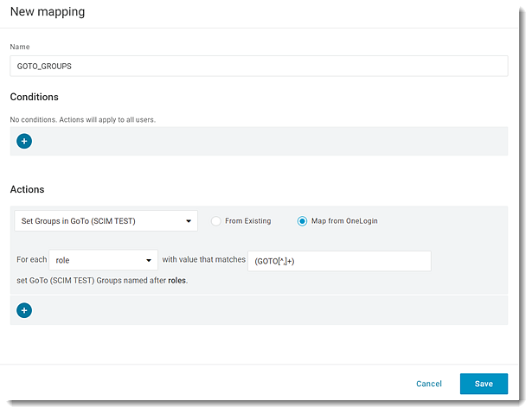
Task: Cancel the new mapping dialog
Action: tap(429, 384)
